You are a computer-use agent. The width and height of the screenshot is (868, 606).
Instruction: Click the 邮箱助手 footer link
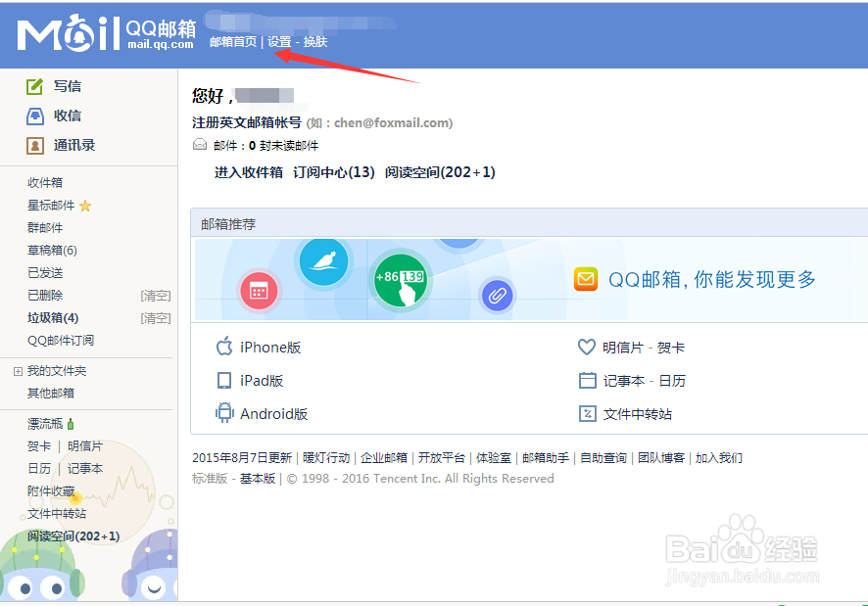546,458
